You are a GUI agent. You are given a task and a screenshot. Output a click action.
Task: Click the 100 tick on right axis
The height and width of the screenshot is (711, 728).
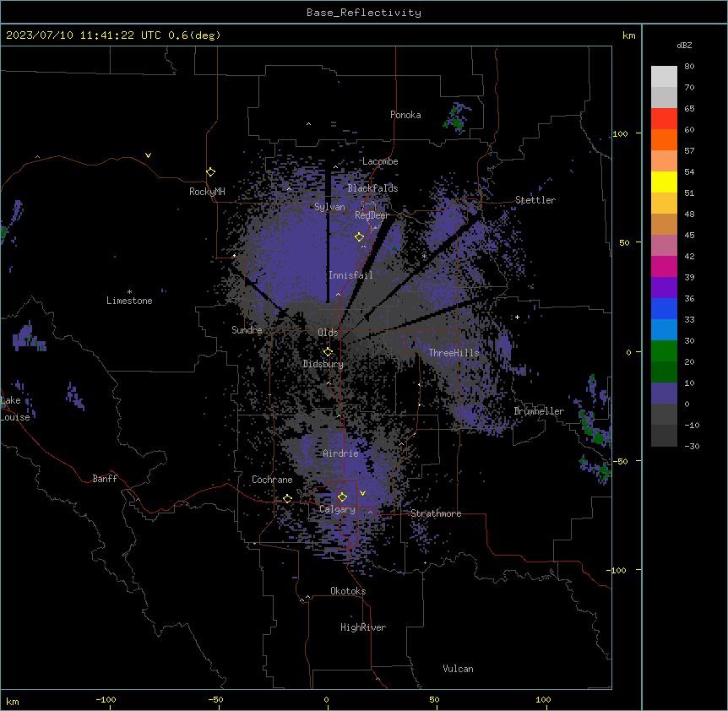pyautogui.click(x=620, y=133)
